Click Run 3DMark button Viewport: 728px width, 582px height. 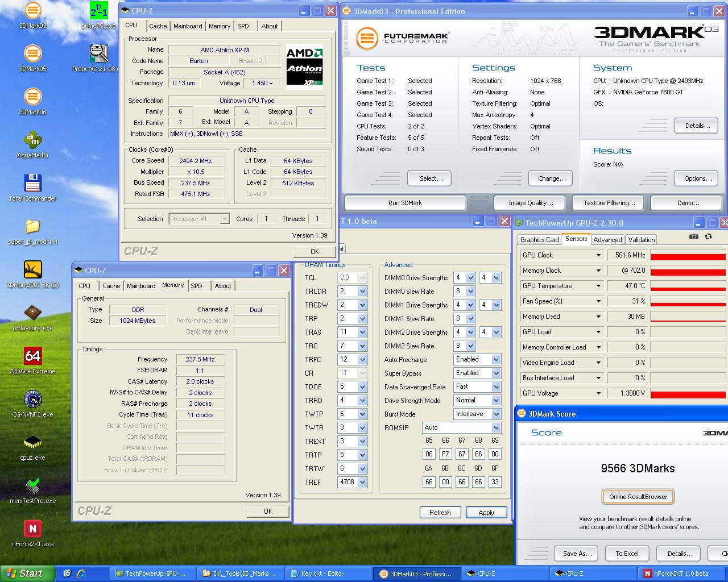[x=405, y=203]
